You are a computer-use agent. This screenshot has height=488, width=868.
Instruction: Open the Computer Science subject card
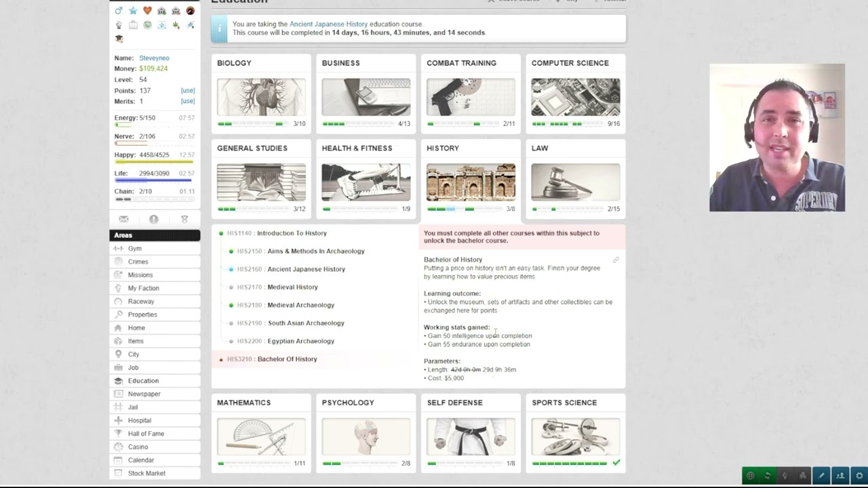pos(576,94)
